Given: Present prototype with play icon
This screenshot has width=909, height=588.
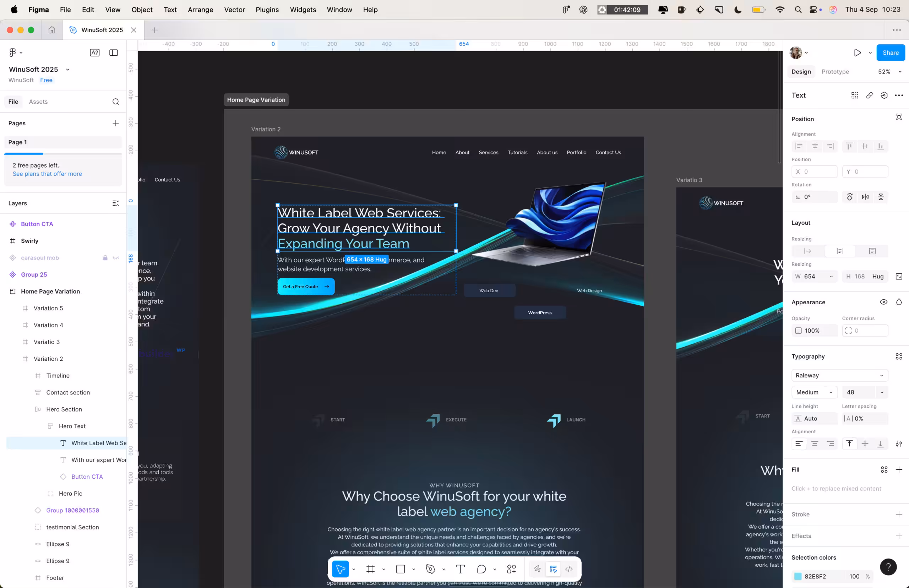Looking at the screenshot, I should [x=858, y=53].
